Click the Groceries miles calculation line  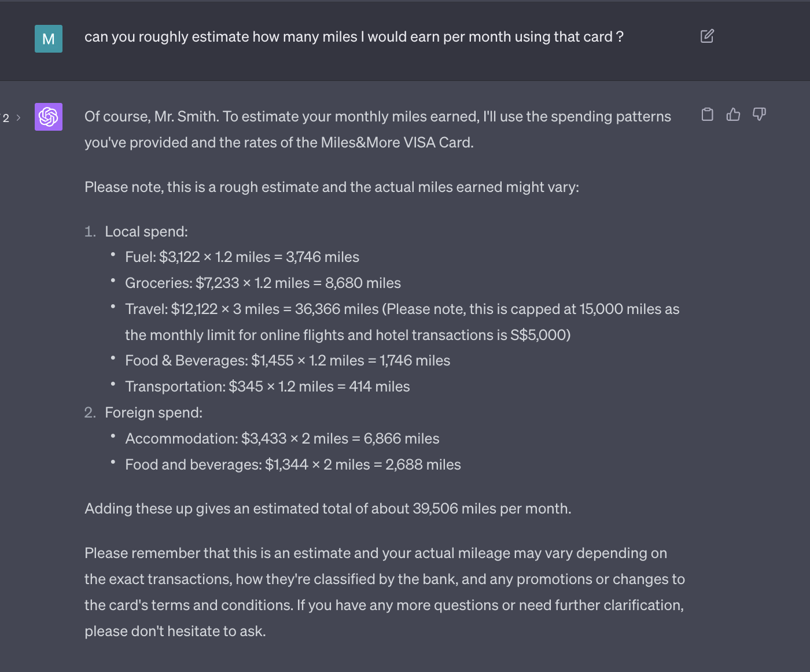click(x=263, y=283)
